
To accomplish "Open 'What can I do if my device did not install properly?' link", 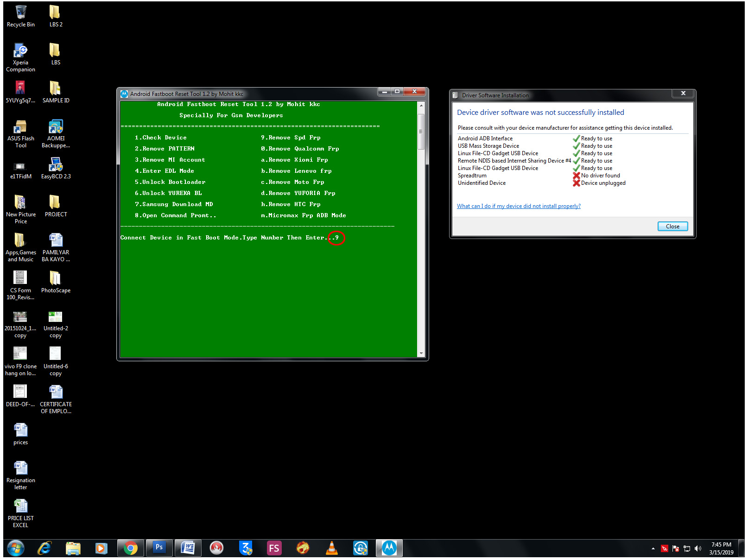I will pyautogui.click(x=519, y=206).
